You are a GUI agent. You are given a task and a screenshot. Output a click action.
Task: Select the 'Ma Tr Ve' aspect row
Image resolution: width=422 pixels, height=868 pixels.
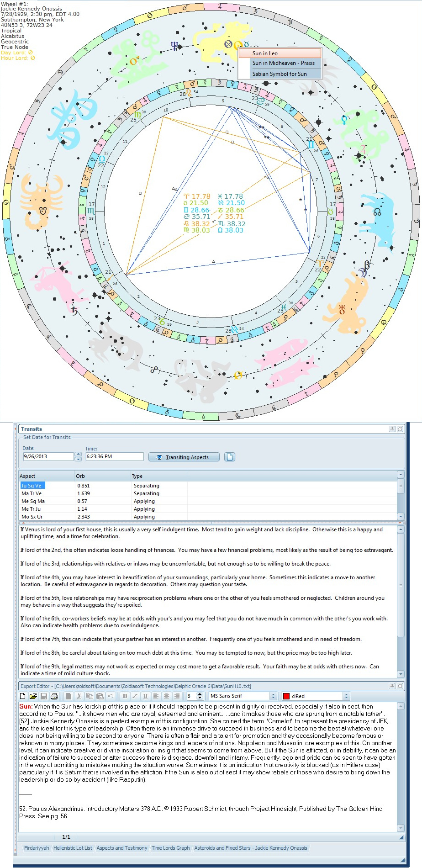tap(208, 493)
